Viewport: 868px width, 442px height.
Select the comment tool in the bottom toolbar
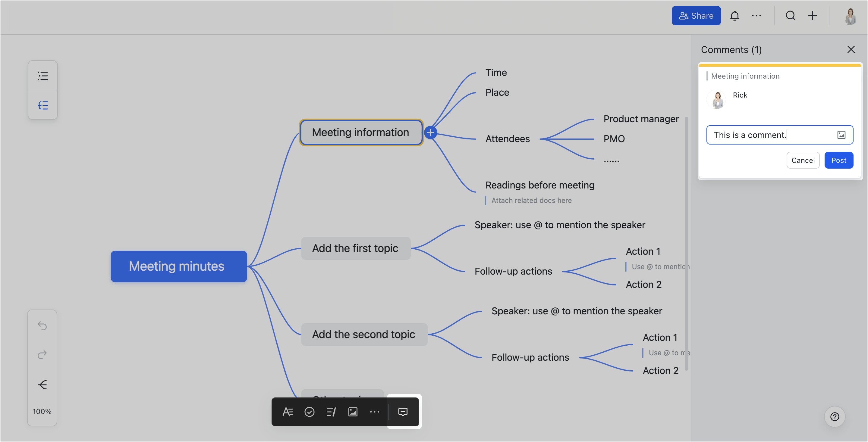pyautogui.click(x=403, y=412)
